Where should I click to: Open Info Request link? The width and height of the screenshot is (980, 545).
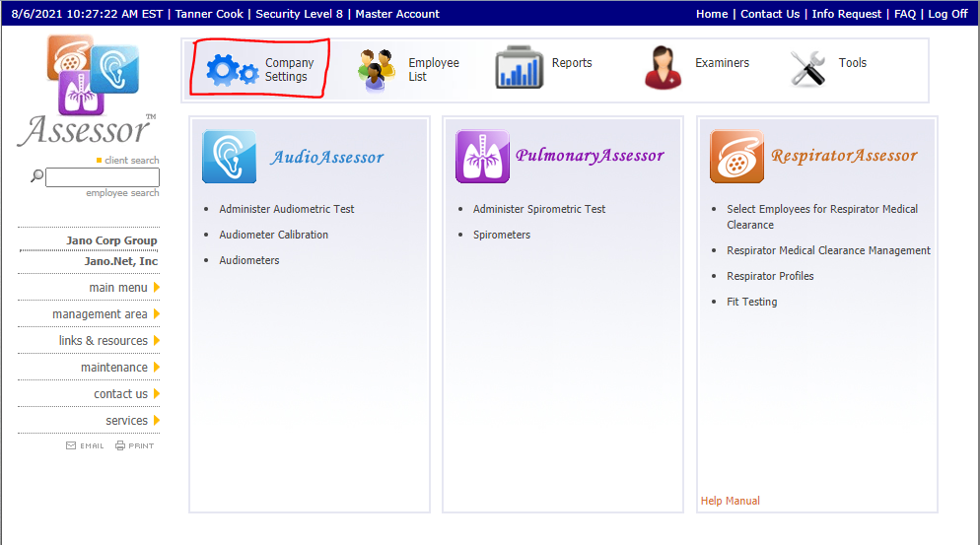point(846,14)
